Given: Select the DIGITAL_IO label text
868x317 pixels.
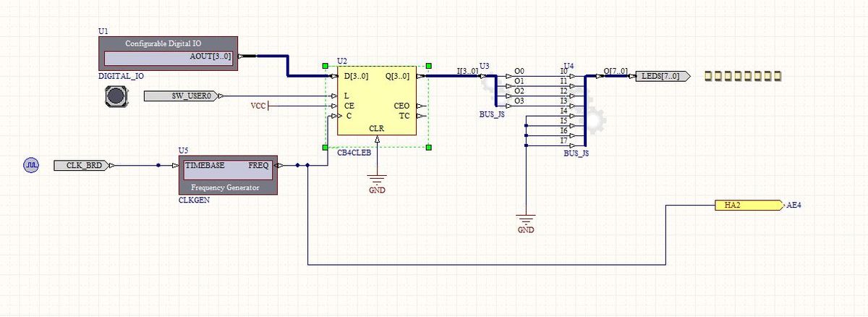Looking at the screenshot, I should click(x=120, y=75).
